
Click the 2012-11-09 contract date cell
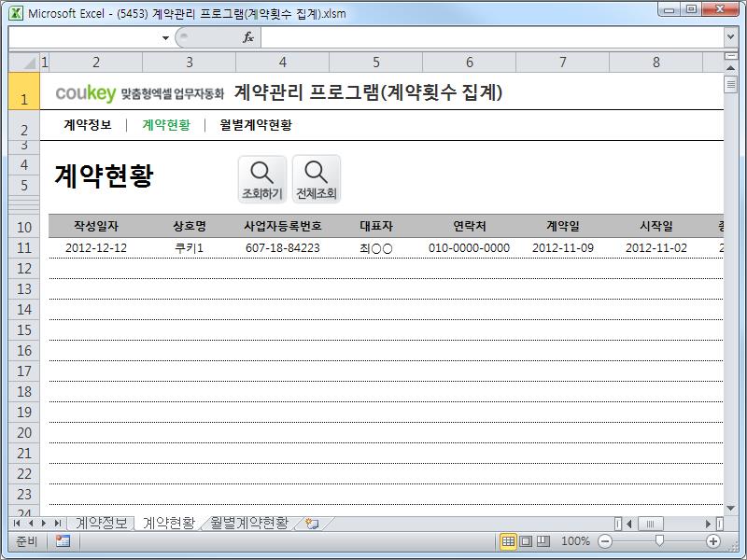coord(563,248)
